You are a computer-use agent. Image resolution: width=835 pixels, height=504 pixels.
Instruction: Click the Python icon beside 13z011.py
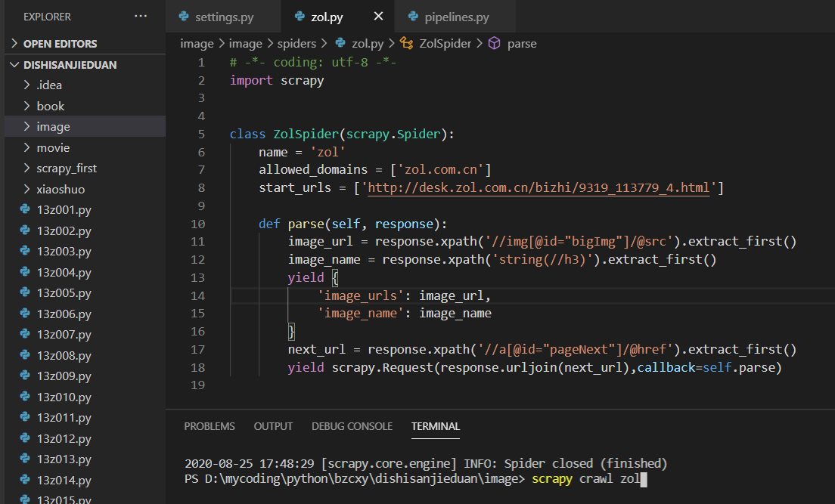click(x=25, y=416)
